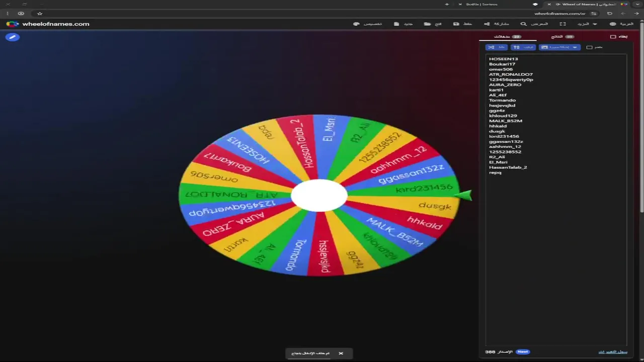Click the New document icon in toolbar
Screen dimensions: 644x362
[x=396, y=24]
